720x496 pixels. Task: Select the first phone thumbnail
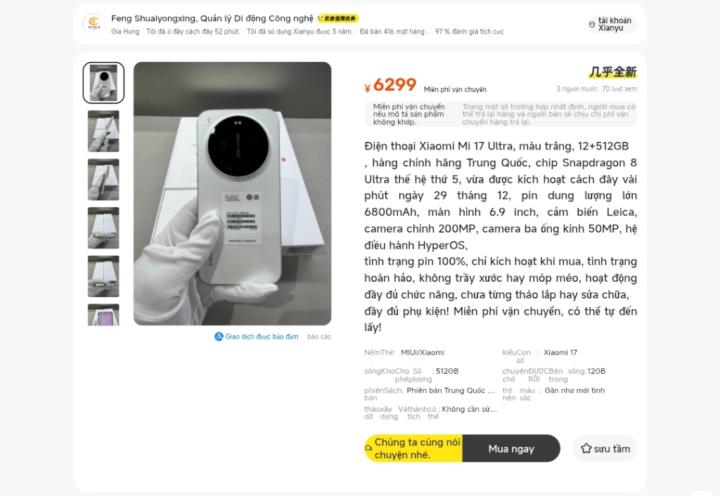[x=103, y=83]
